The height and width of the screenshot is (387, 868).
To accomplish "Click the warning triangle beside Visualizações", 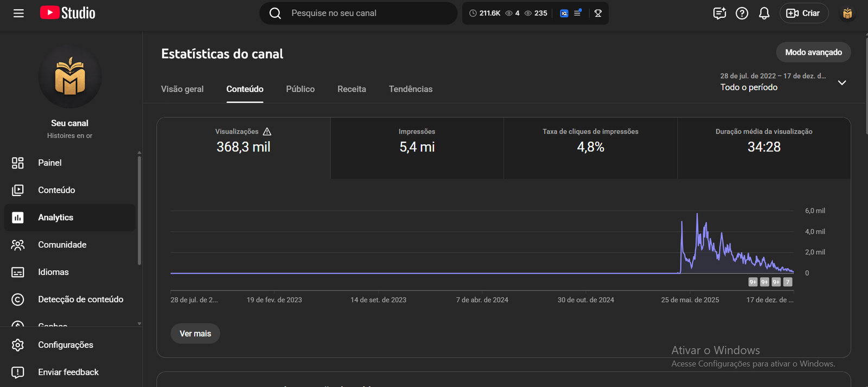I will (267, 131).
